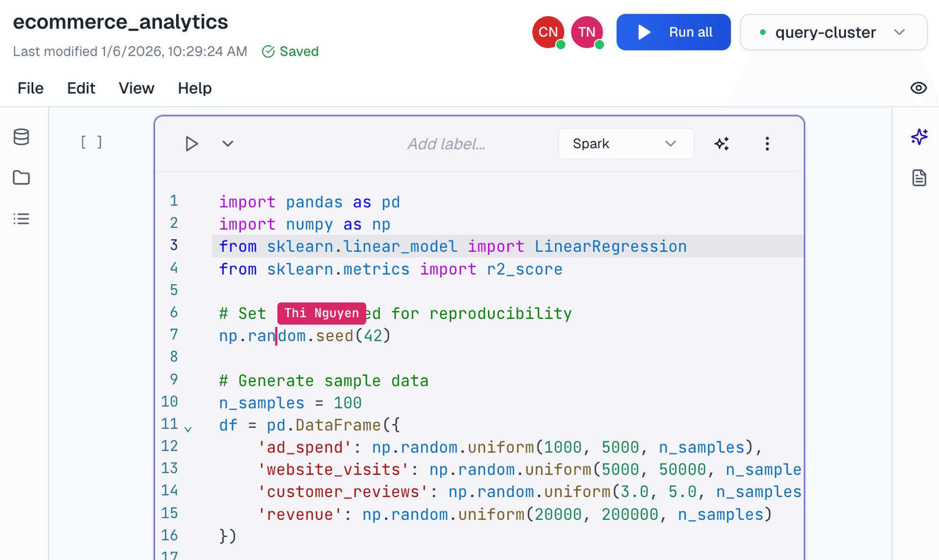Open the database browser in the sidebar

pyautogui.click(x=22, y=137)
